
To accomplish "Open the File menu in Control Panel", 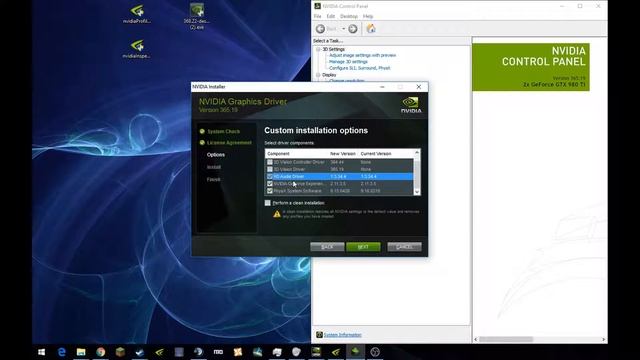I will [318, 16].
